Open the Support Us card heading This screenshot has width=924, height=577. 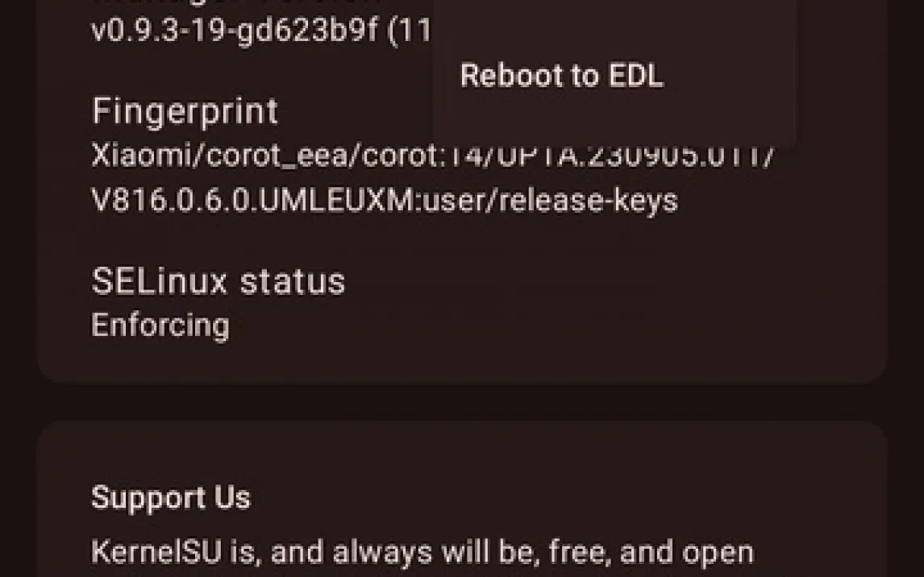tap(171, 497)
